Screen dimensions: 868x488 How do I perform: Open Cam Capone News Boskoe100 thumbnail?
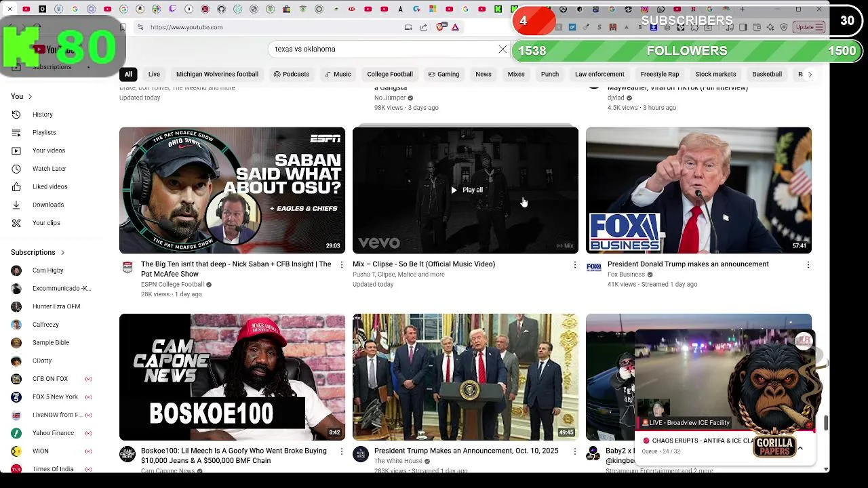232,377
